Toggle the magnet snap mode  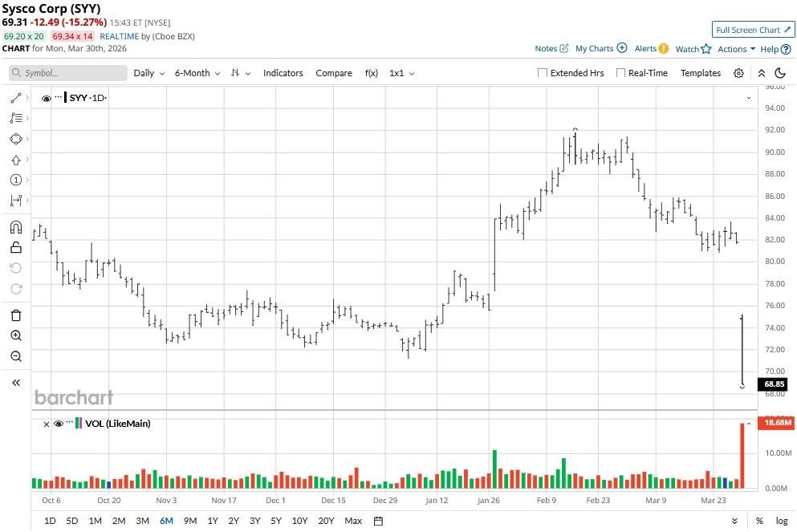pyautogui.click(x=16, y=226)
